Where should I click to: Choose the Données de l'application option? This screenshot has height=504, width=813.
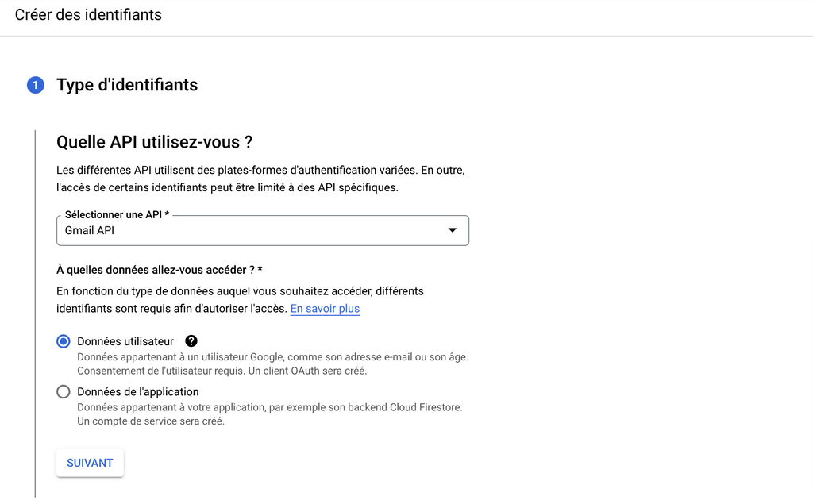(63, 391)
